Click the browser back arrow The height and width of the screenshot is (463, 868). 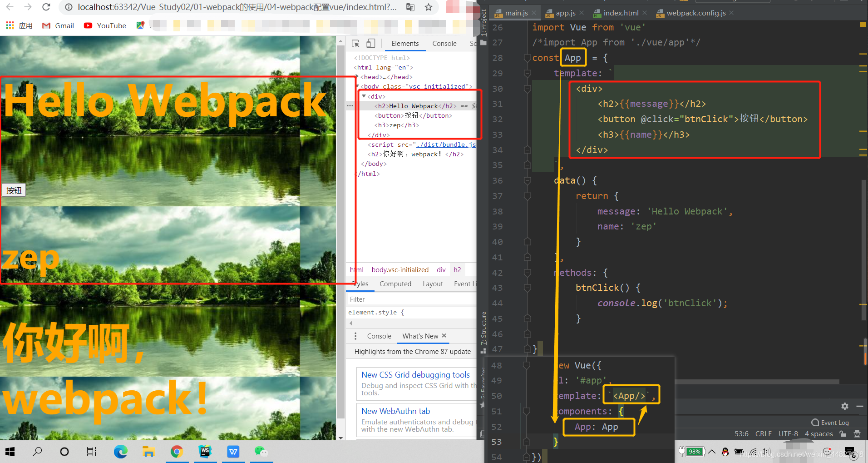(x=10, y=7)
